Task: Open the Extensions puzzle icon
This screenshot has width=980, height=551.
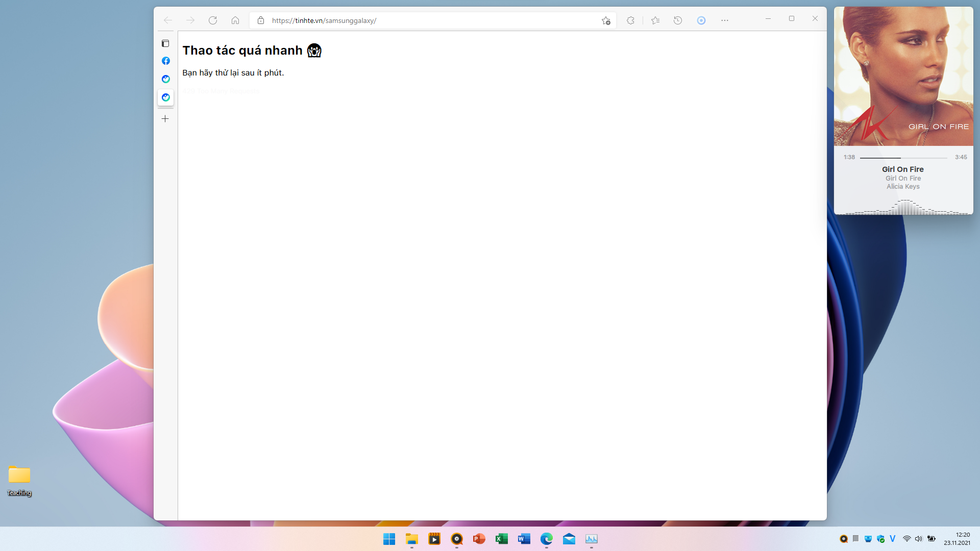Action: [x=630, y=20]
